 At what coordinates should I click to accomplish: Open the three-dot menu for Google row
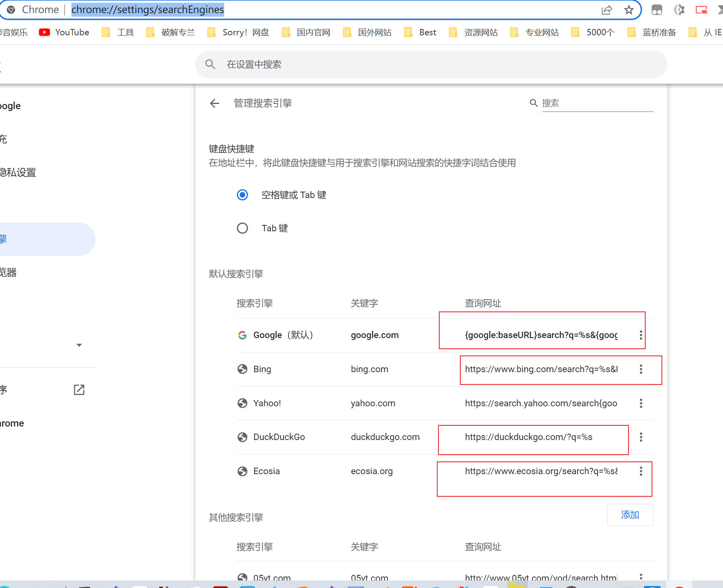[641, 335]
